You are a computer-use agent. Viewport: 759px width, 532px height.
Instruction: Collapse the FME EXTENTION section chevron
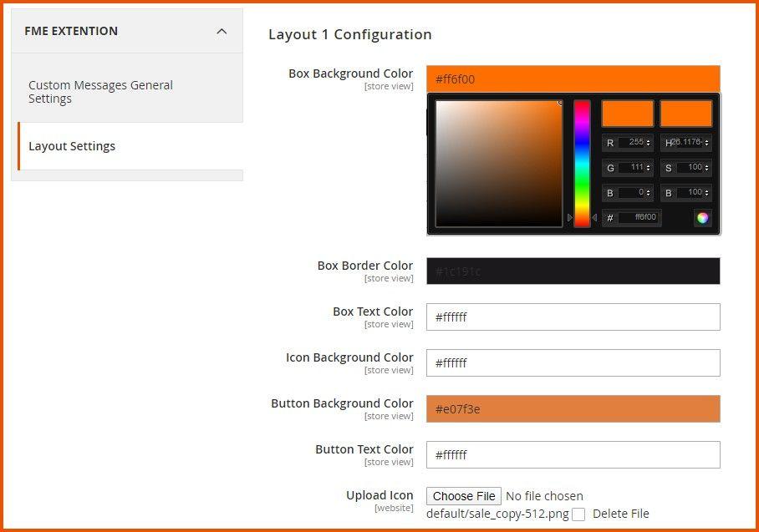pyautogui.click(x=222, y=32)
